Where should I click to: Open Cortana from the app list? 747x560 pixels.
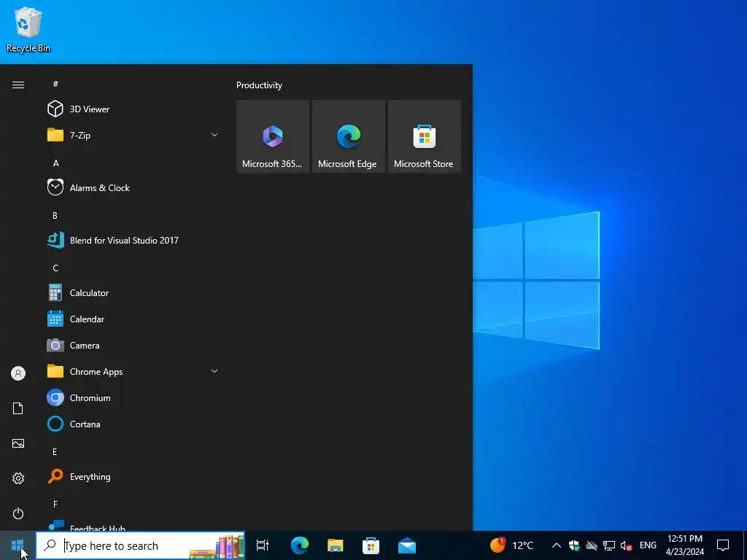click(133, 424)
